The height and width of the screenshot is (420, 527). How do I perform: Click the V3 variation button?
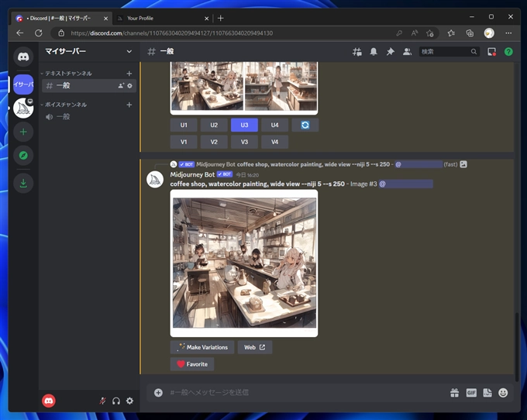[244, 142]
